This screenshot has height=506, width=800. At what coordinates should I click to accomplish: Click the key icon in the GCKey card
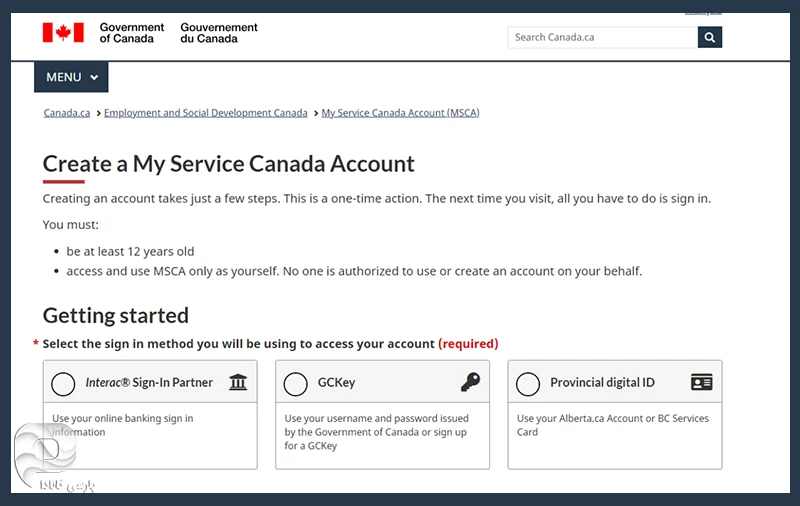tap(470, 382)
